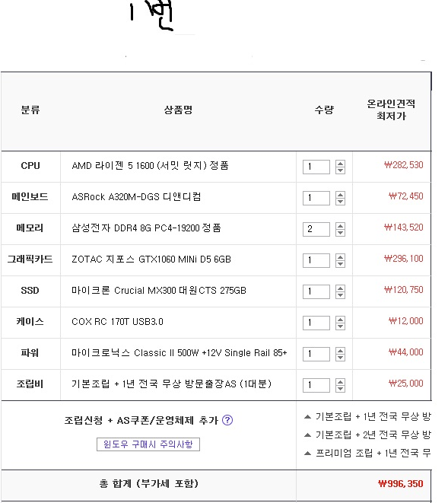Decrease 파워 quantity with down arrow
Viewport: 448px width, 503px height.
(x=340, y=358)
